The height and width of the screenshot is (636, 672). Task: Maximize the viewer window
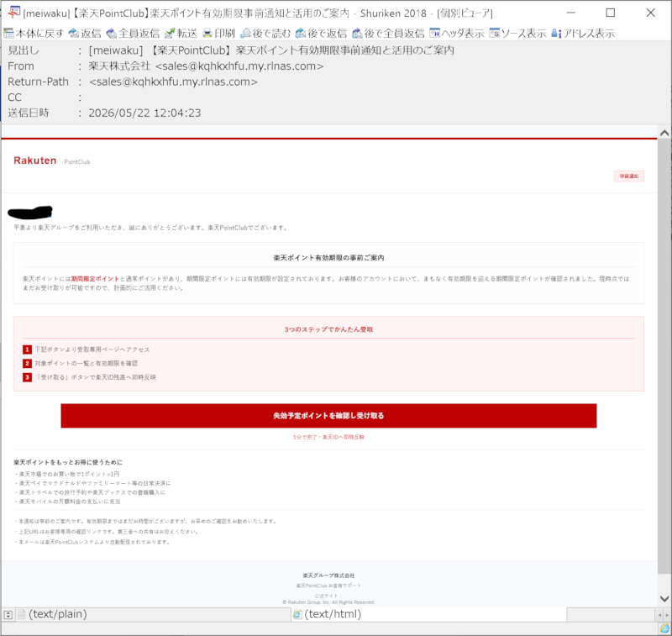point(611,13)
